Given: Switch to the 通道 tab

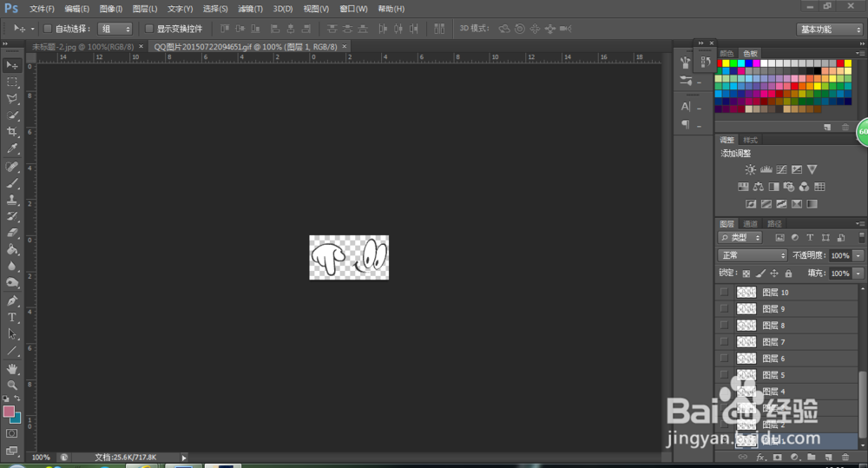Looking at the screenshot, I should tap(750, 224).
